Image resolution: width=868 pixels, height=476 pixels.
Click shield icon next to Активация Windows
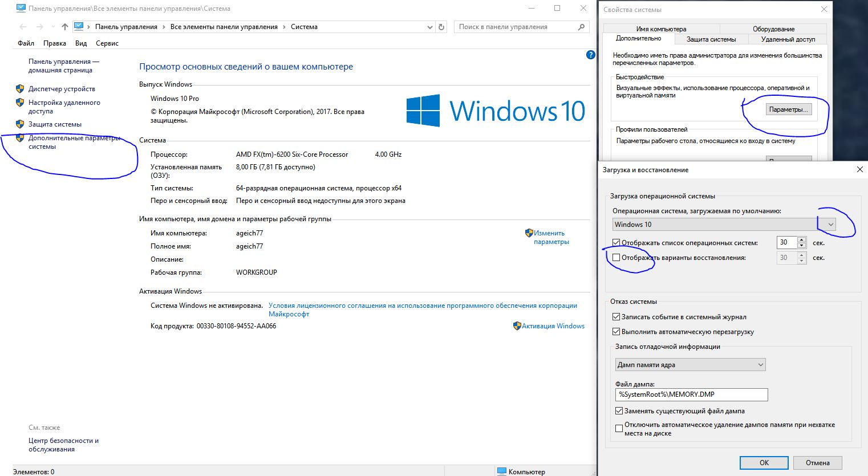pos(517,326)
